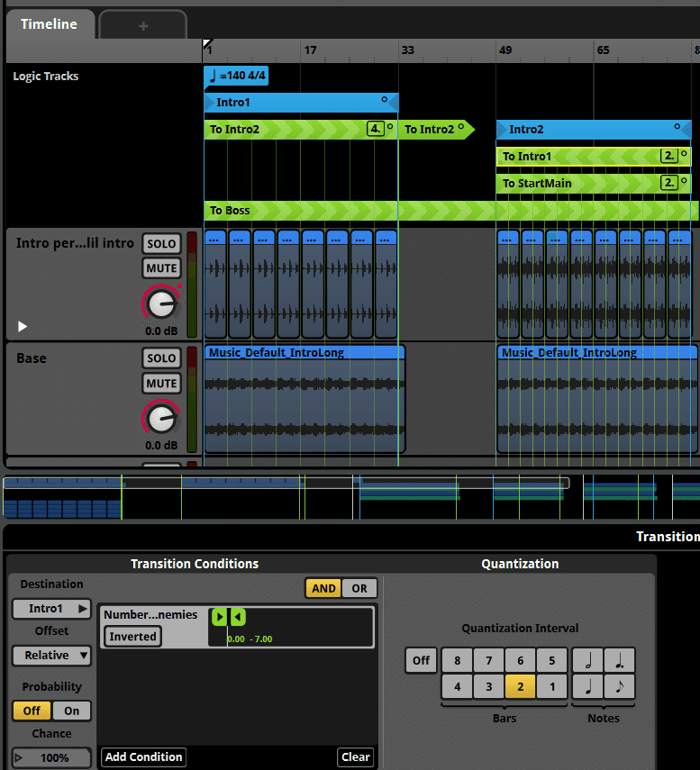Screen dimensions: 700x770
Task: Turn quantization Off
Action: click(x=421, y=660)
